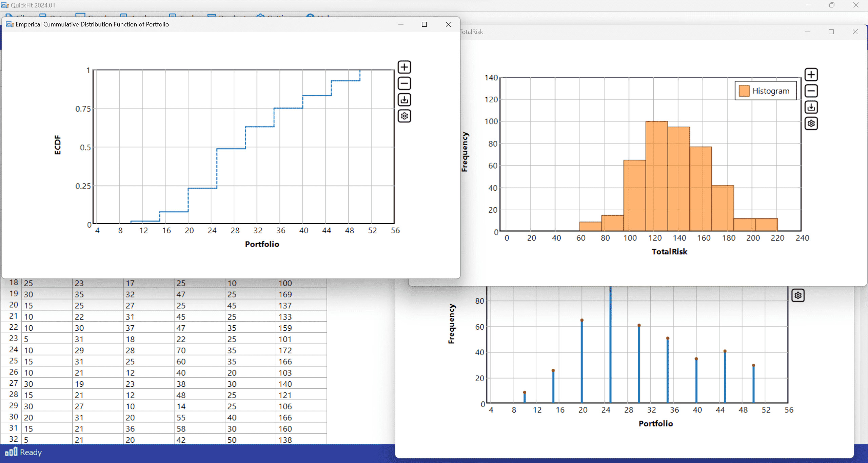Viewport: 868px width, 463px height.
Task: Maximize the TotalRisk histogram window
Action: pyautogui.click(x=831, y=32)
